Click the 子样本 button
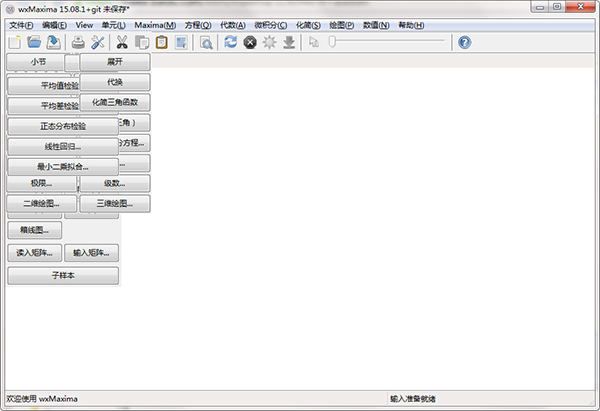600x411 pixels. click(x=63, y=276)
